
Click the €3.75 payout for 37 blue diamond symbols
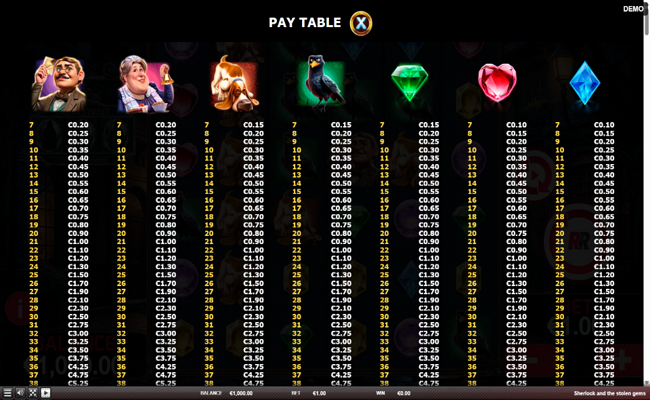click(604, 375)
